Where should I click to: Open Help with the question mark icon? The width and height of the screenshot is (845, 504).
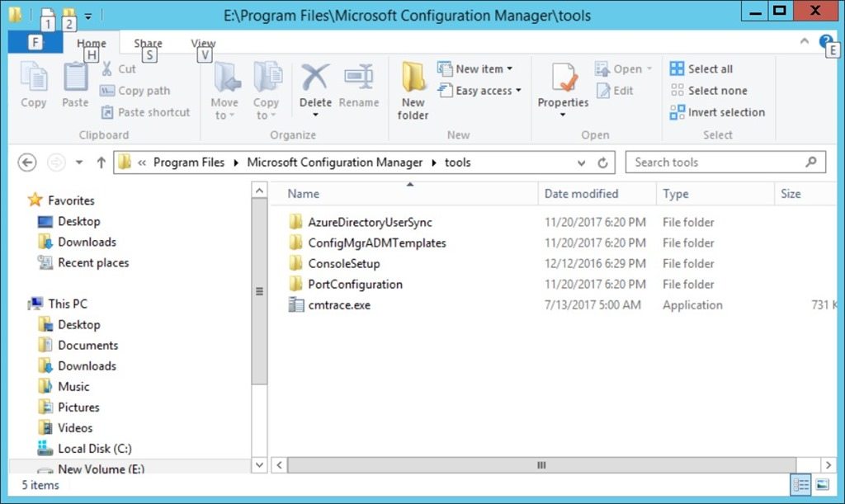[825, 41]
